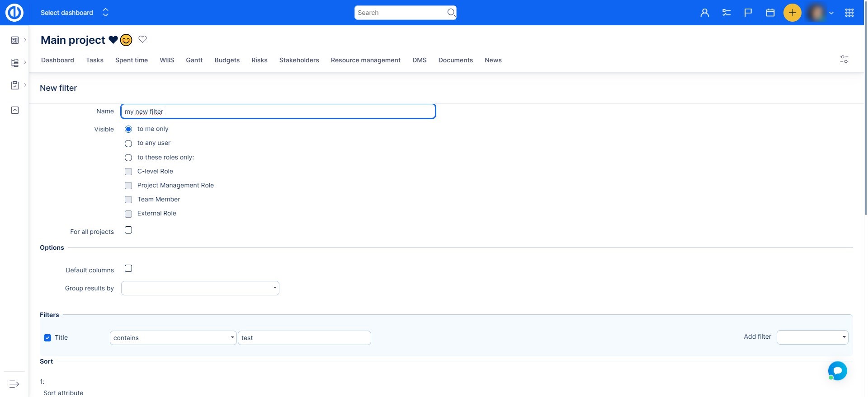This screenshot has height=397, width=868.
Task: Open the apps grid menu icon
Action: tap(849, 13)
